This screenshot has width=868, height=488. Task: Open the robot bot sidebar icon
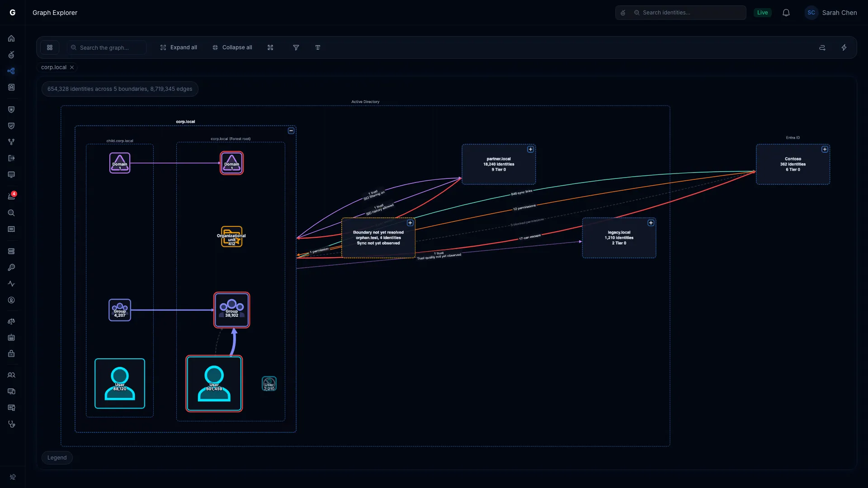point(11,338)
